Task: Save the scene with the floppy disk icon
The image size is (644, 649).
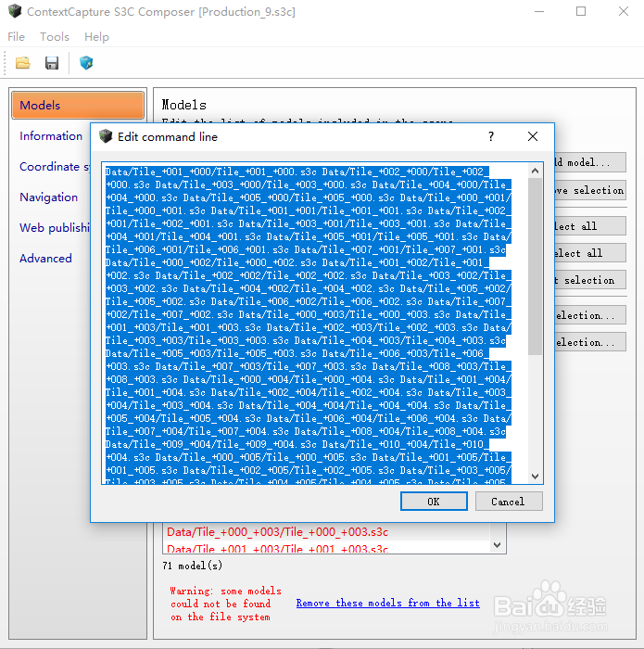Action: coord(52,63)
